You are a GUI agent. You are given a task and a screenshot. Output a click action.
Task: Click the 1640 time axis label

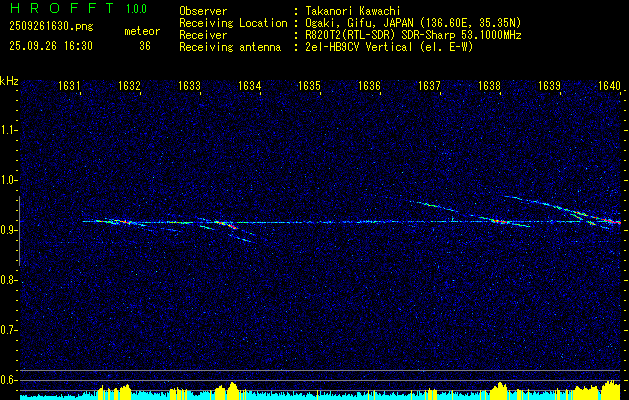pos(609,85)
